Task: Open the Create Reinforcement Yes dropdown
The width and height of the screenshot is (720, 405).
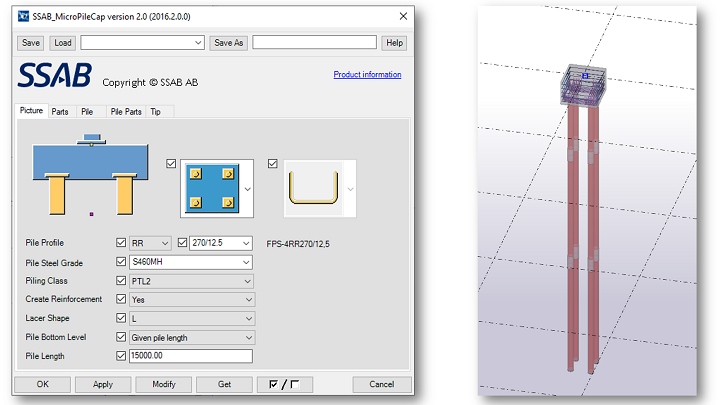Action: [192, 299]
